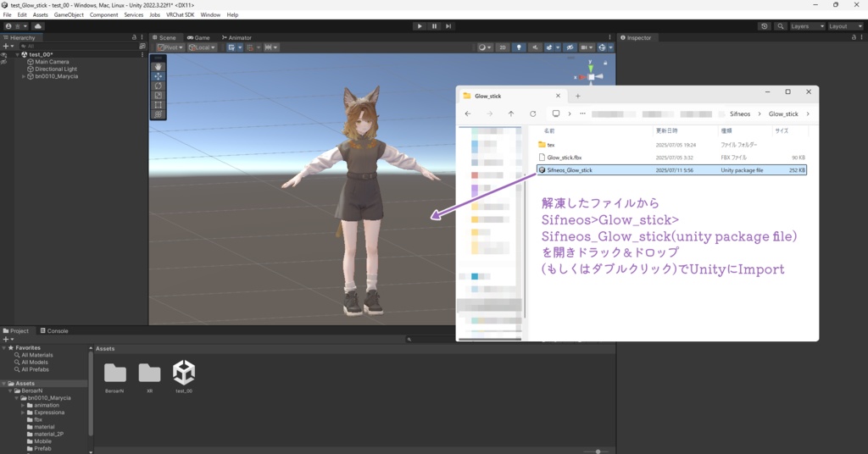Toggle Scene gizmo perspective lock
This screenshot has height=454, width=868.
pos(605,63)
